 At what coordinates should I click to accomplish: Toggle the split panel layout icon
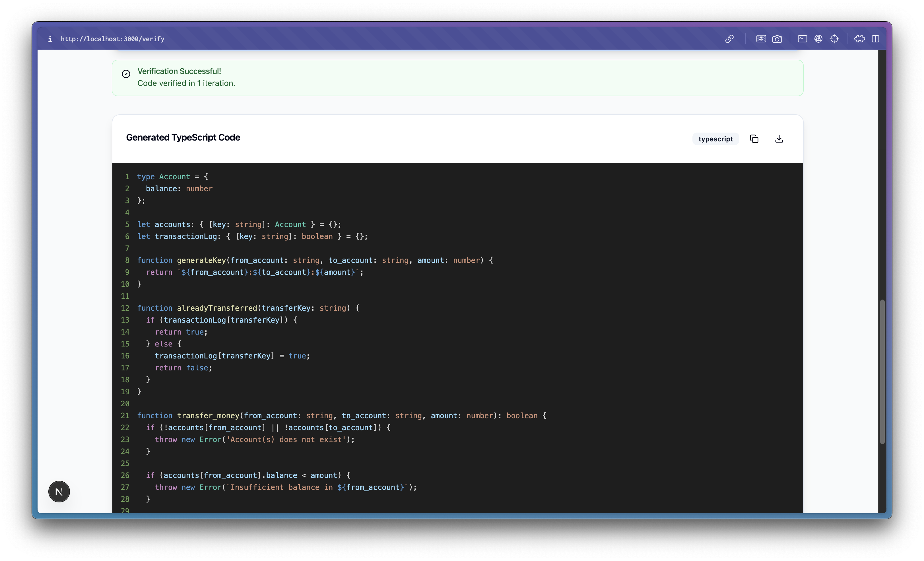click(875, 39)
